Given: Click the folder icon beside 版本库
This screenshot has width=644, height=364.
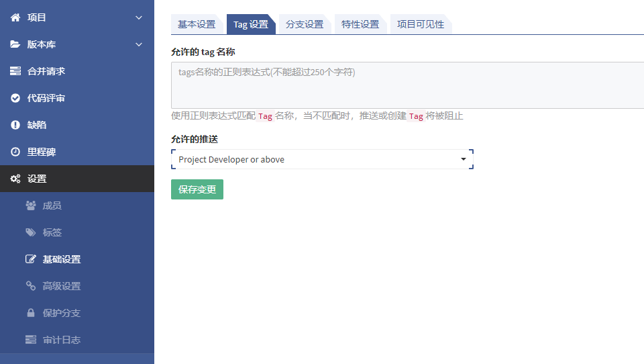Looking at the screenshot, I should click(15, 44).
